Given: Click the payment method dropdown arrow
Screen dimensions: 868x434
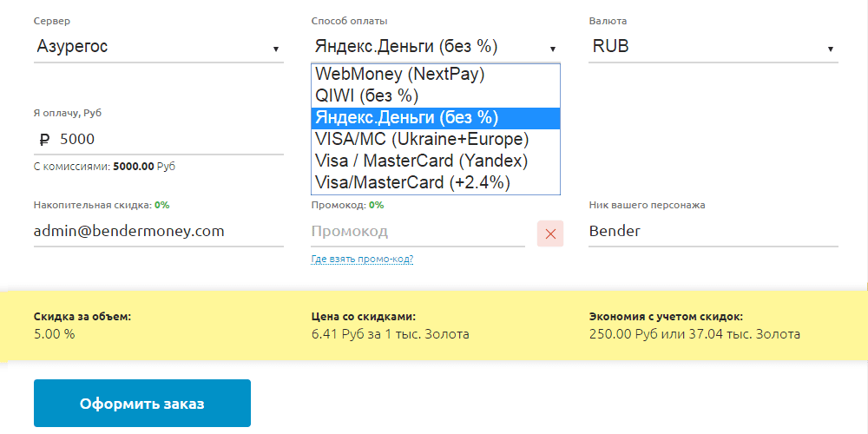Looking at the screenshot, I should 553,49.
